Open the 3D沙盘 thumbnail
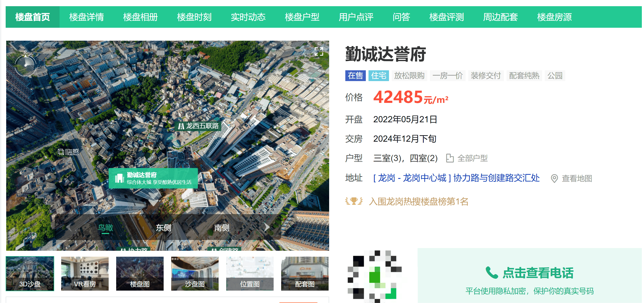The width and height of the screenshot is (644, 303). point(30,274)
